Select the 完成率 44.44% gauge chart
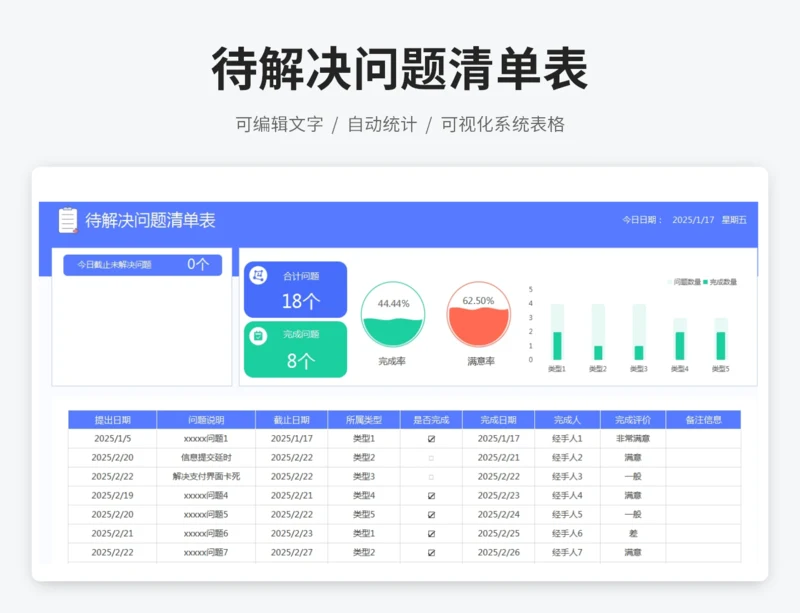This screenshot has width=800, height=613. (x=393, y=314)
